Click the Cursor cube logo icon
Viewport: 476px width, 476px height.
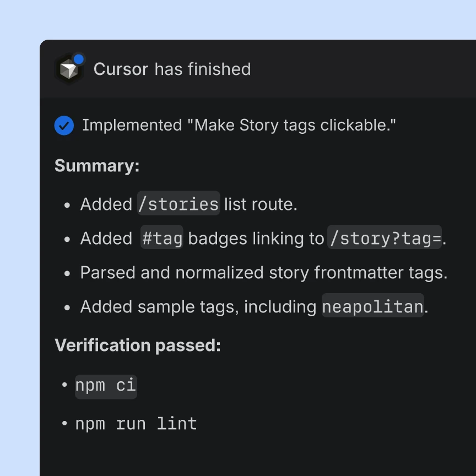click(x=69, y=69)
